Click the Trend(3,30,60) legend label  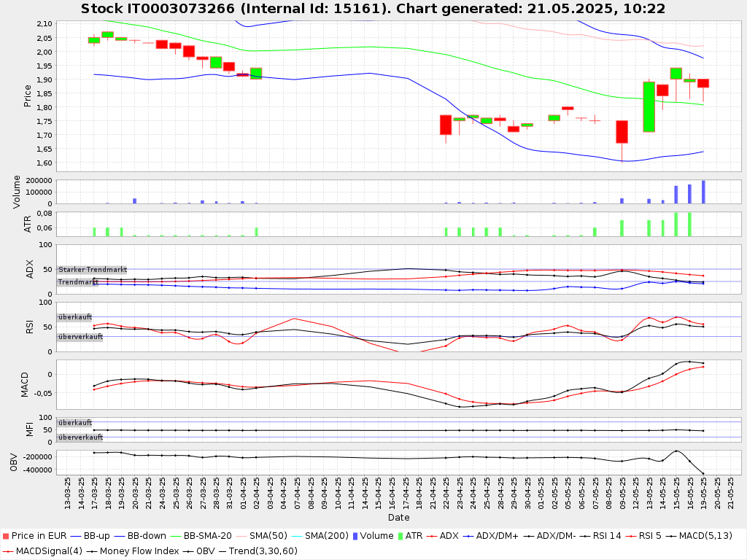[263, 551]
